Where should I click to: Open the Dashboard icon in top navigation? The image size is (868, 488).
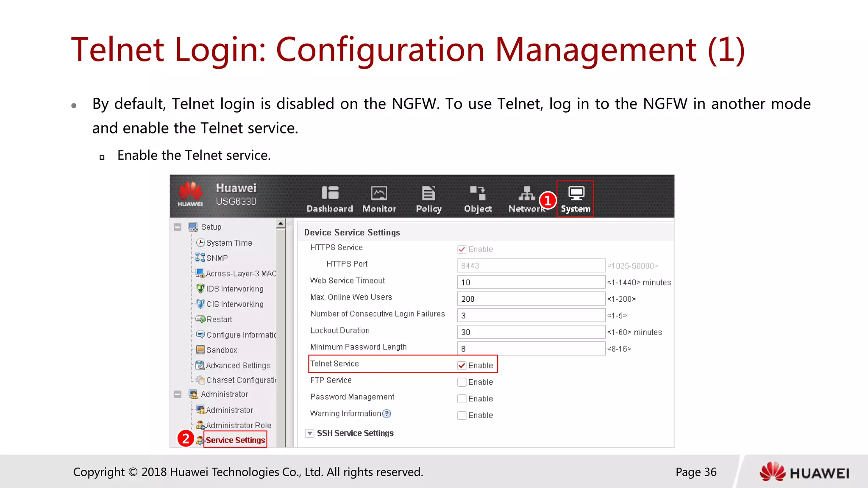pyautogui.click(x=330, y=193)
